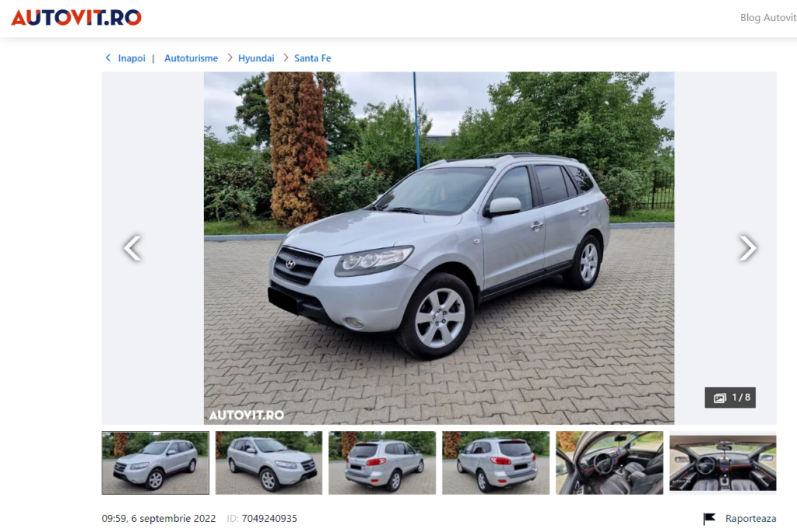
Task: Click the chevron before Santa Fe breadcrumb
Action: tap(286, 58)
